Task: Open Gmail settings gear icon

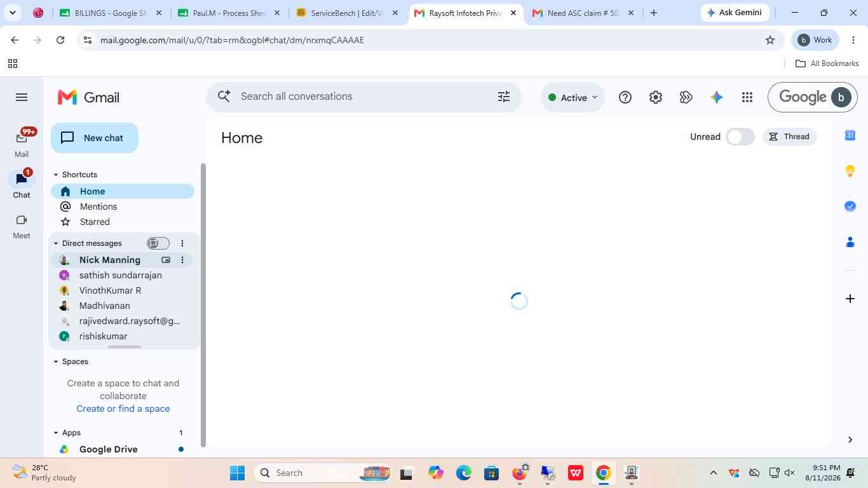Action: 656,97
